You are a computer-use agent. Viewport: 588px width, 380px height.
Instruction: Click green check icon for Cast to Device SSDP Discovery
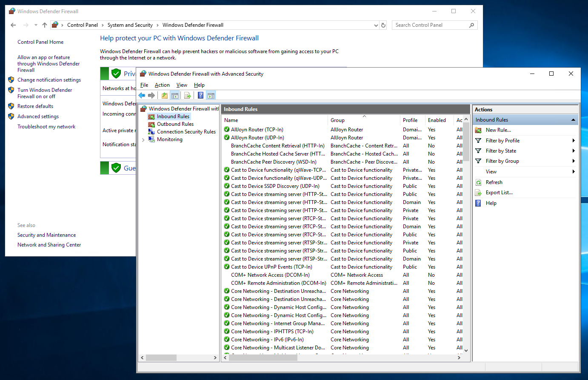(x=227, y=186)
